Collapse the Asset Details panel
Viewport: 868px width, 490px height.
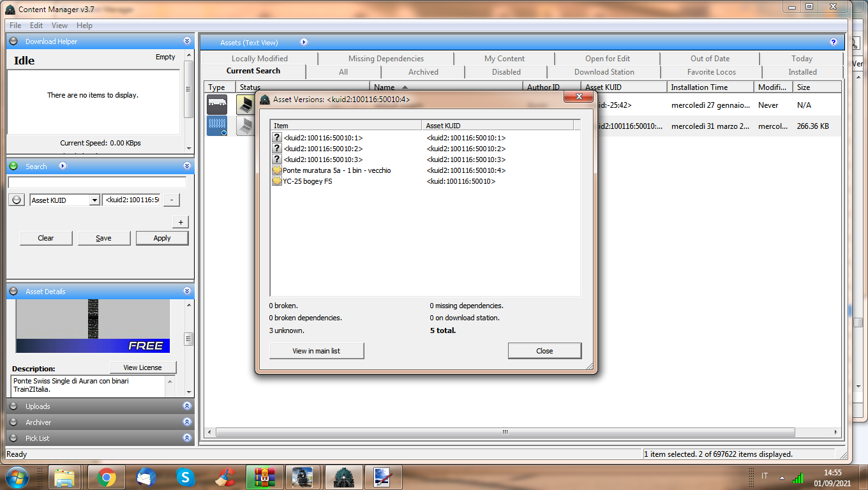pyautogui.click(x=187, y=291)
